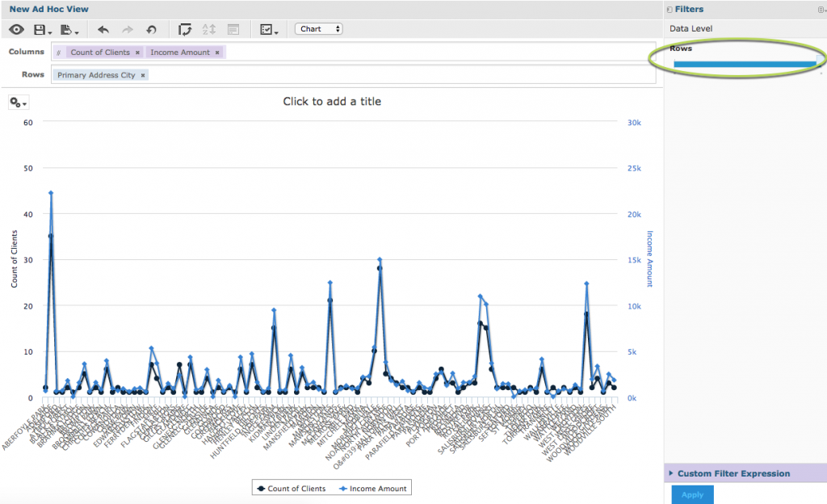Remove the Income Amount field from Columns
827x504 pixels.
pyautogui.click(x=218, y=52)
